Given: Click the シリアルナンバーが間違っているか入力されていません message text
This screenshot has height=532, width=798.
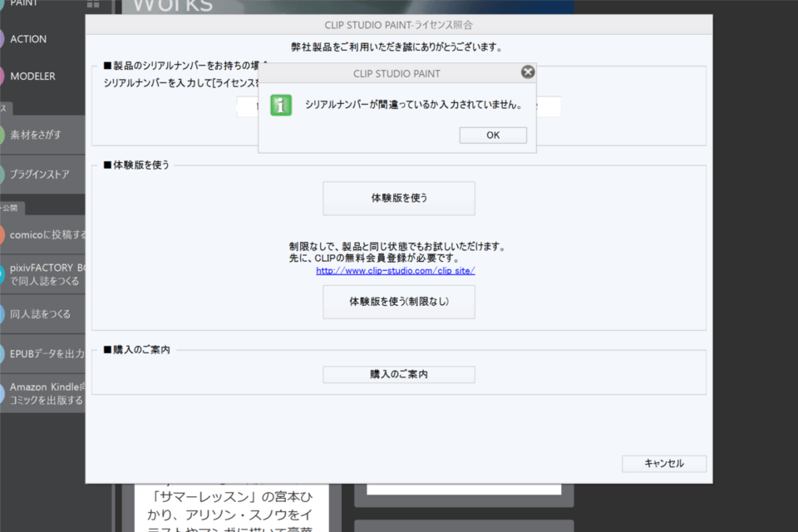Looking at the screenshot, I should click(x=413, y=105).
